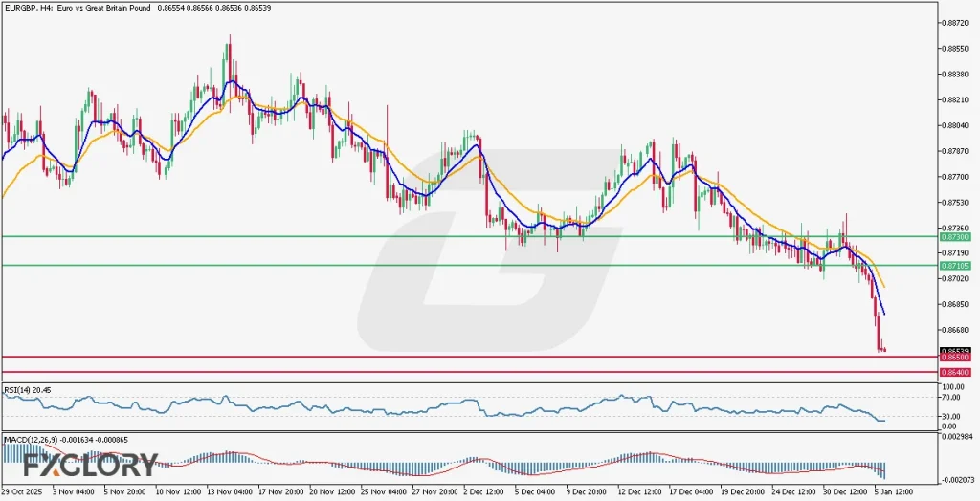This screenshot has width=980, height=501.
Task: Click the 25 Nov 04:00 time label
Action: (385, 491)
